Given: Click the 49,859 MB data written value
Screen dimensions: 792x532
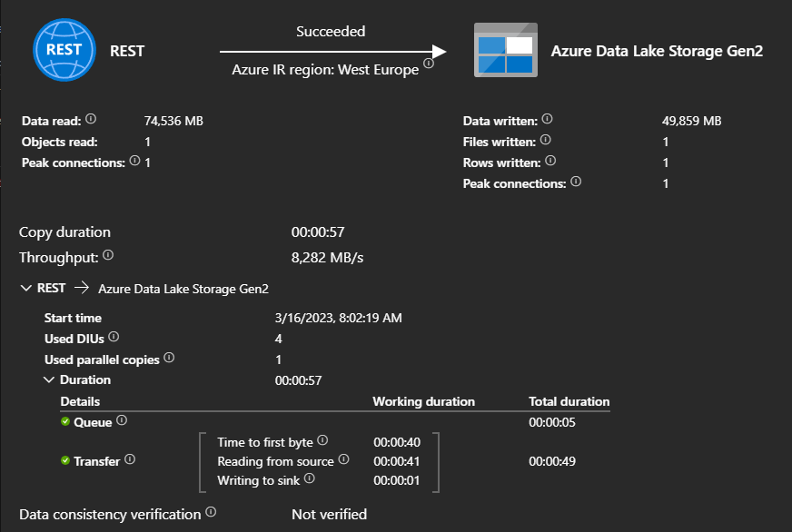Looking at the screenshot, I should point(691,121).
